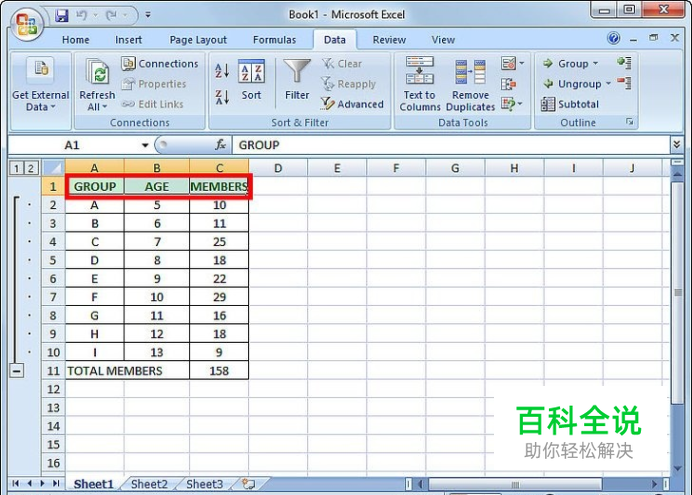Switch to the View tab
This screenshot has width=692, height=495.
[443, 40]
